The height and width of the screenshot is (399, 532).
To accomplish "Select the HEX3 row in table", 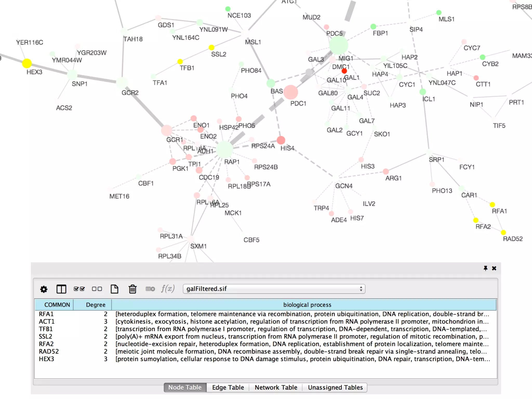I will pyautogui.click(x=46, y=359).
